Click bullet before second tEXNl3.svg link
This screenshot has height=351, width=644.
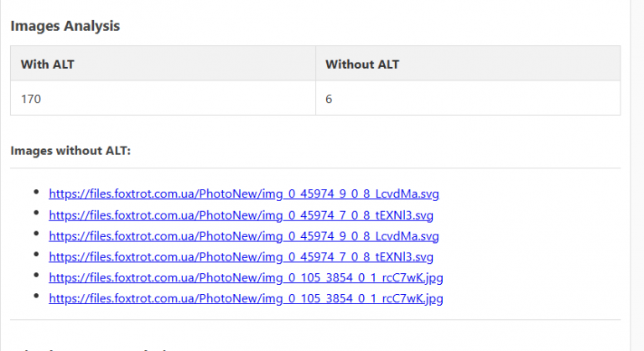[x=36, y=255]
